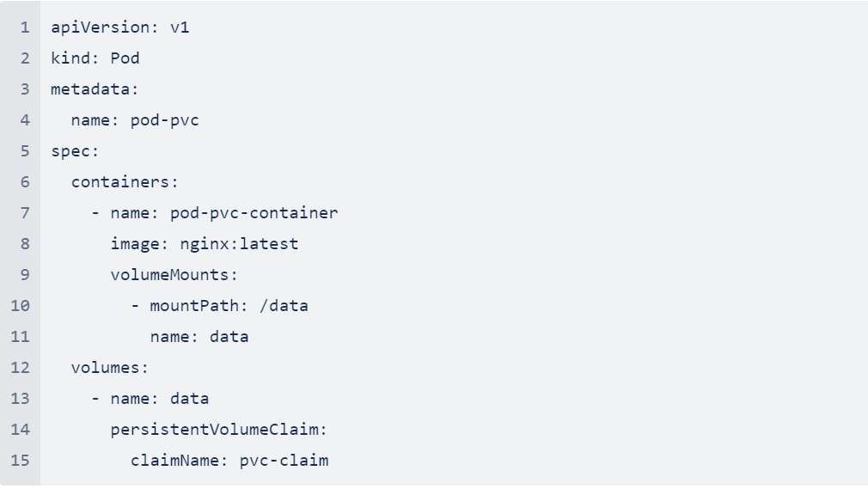This screenshot has width=868, height=489.
Task: Click the volumeMounts key
Action: (x=169, y=275)
